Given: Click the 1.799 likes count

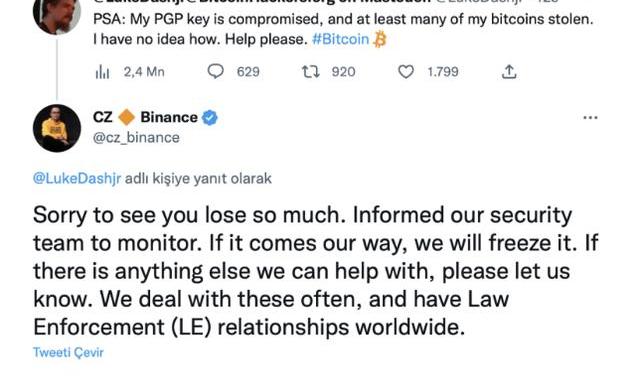Looking at the screenshot, I should click(x=443, y=72).
